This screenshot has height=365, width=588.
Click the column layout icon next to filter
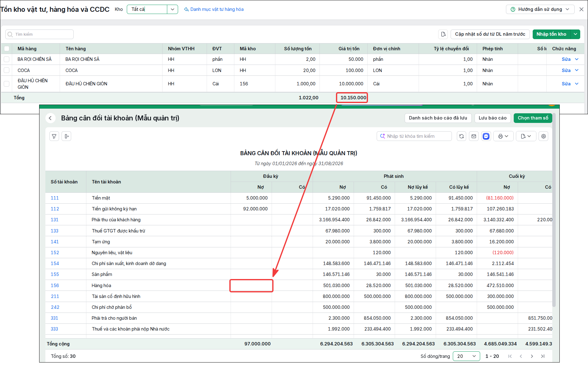click(66, 136)
